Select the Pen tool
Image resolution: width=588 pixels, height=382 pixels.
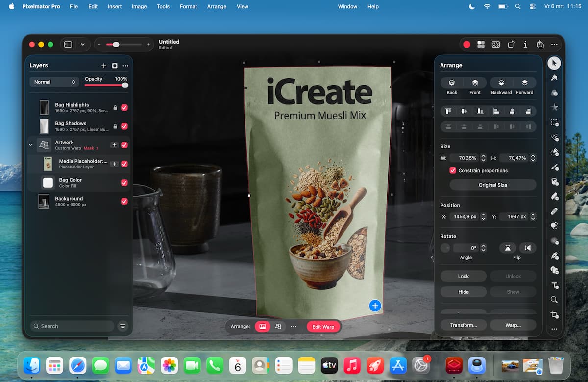tap(554, 256)
